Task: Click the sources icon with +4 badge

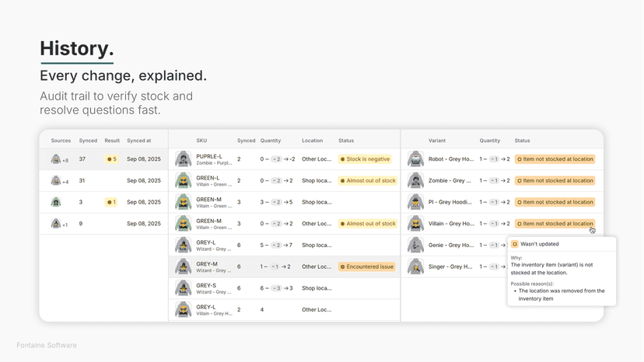Action: point(56,180)
